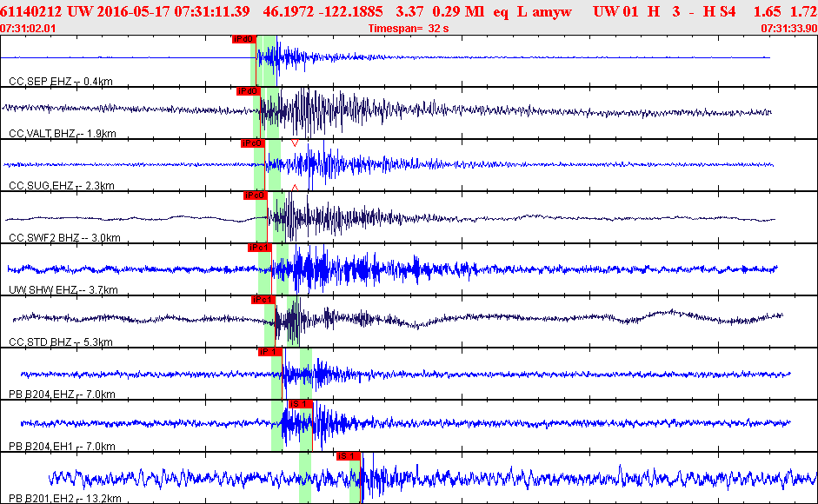The image size is (818, 504).
Task: Select the CC.VALT BHZ 1.9km station label
Action: 63,134
